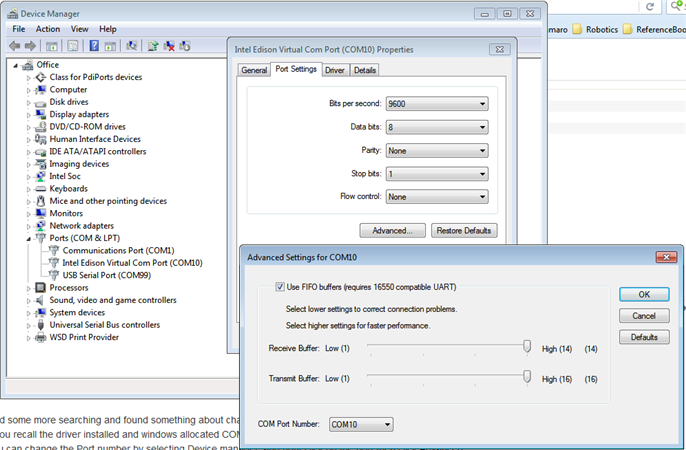
Task: Click the Uninstall device icon with red X
Action: (x=169, y=45)
